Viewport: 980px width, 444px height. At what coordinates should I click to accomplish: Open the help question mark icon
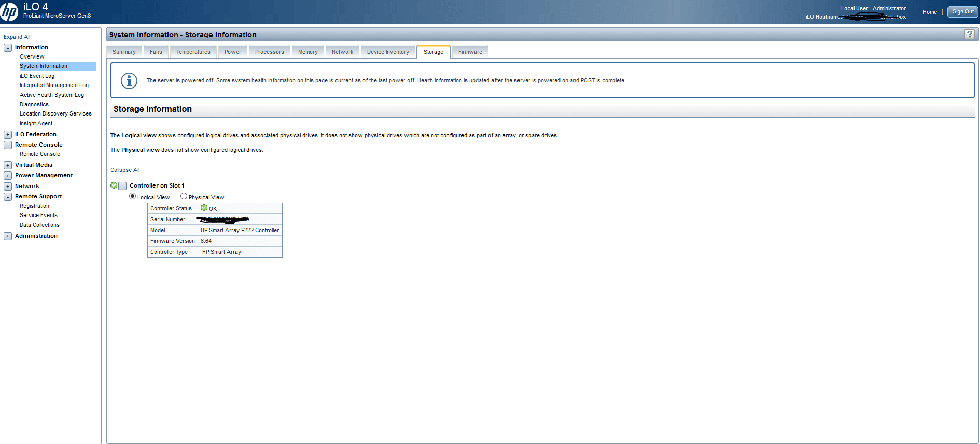click(x=969, y=34)
